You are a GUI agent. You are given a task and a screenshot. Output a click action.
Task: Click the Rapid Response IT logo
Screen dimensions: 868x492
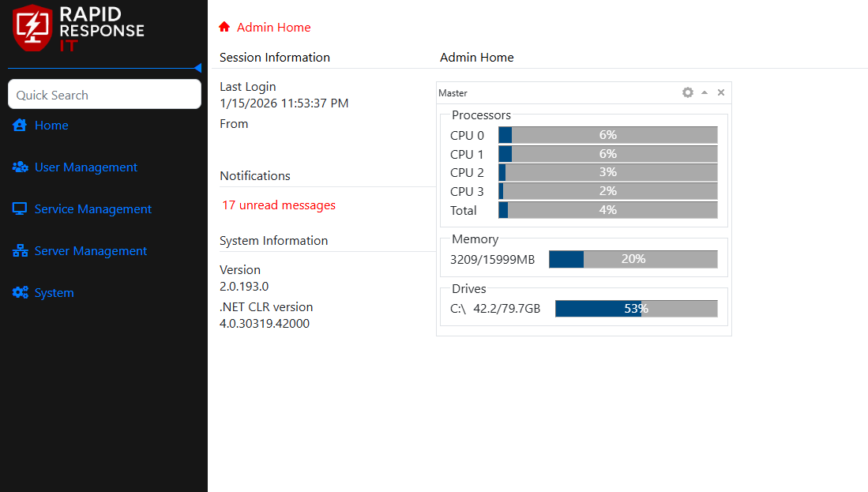[78, 28]
